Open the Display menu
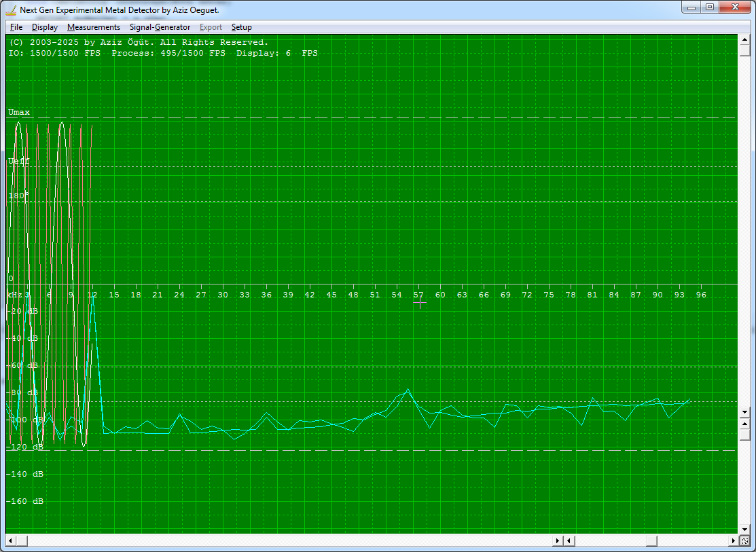756x552 pixels. (44, 27)
